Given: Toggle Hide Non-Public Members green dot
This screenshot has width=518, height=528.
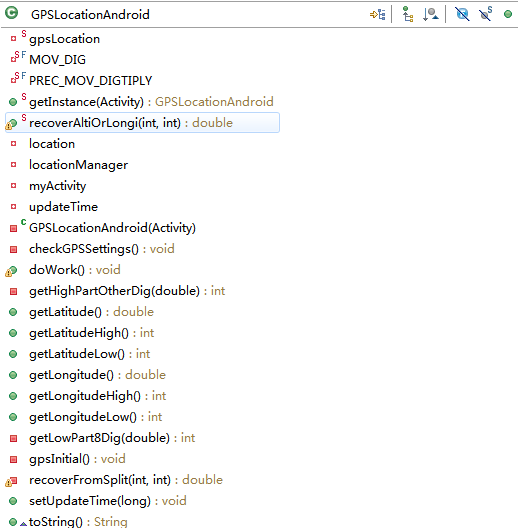Looking at the screenshot, I should tap(508, 14).
